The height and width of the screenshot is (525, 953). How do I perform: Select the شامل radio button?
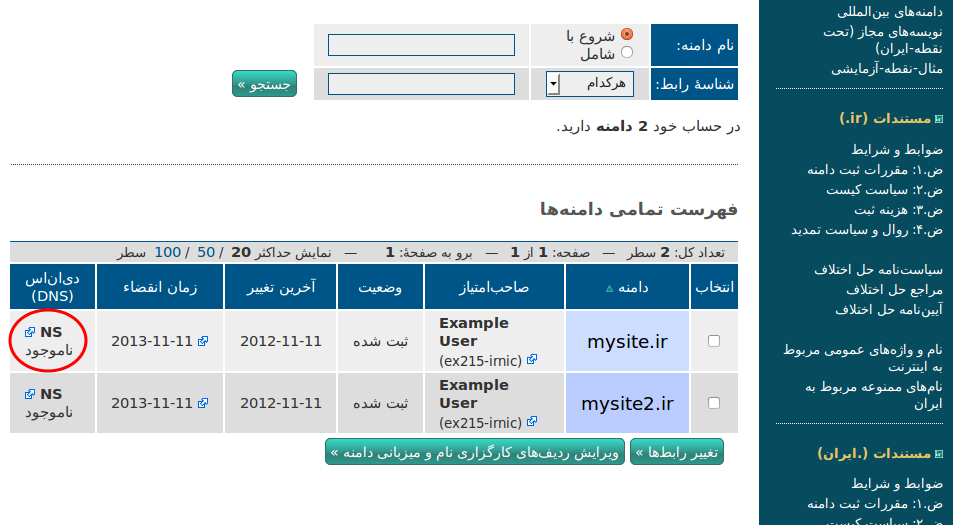point(627,53)
